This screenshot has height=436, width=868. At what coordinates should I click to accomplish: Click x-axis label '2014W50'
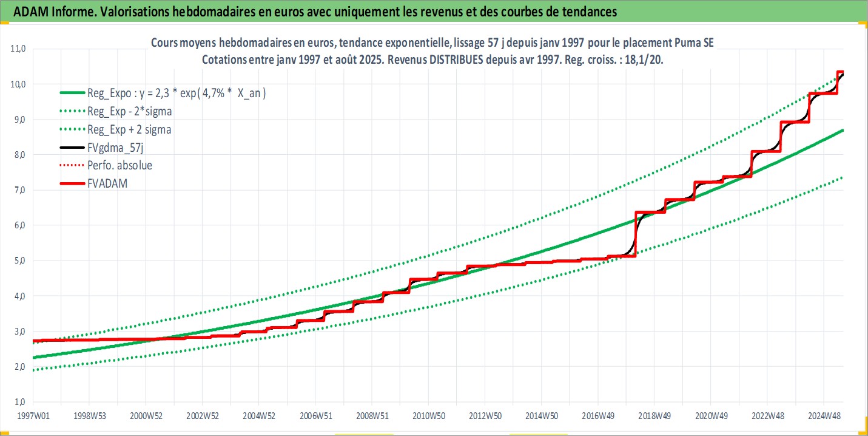(x=541, y=416)
